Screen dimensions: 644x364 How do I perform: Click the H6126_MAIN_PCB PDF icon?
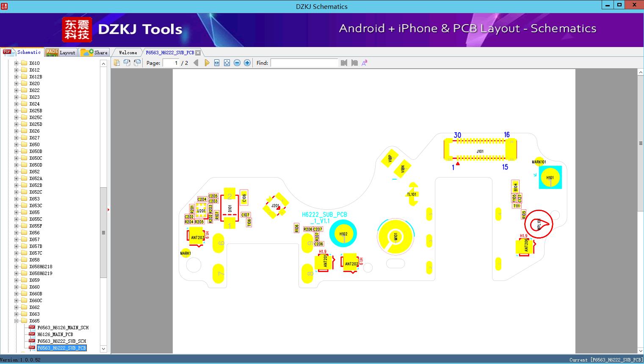32,334
